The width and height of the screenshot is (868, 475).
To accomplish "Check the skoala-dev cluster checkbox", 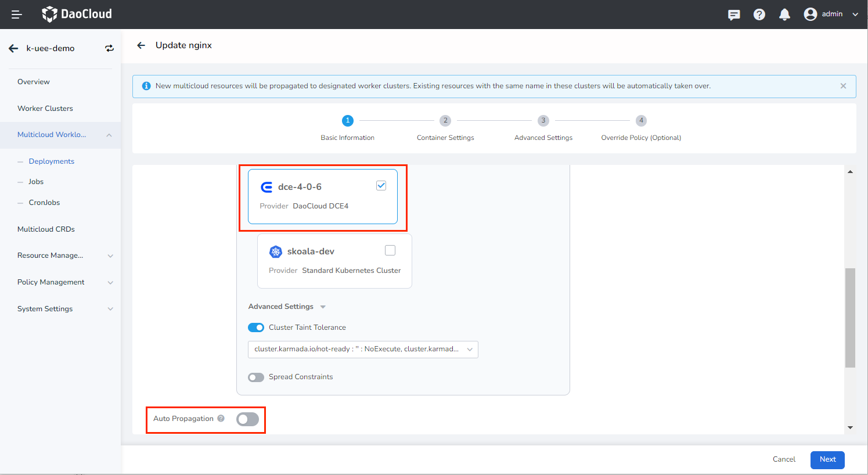I will point(390,250).
